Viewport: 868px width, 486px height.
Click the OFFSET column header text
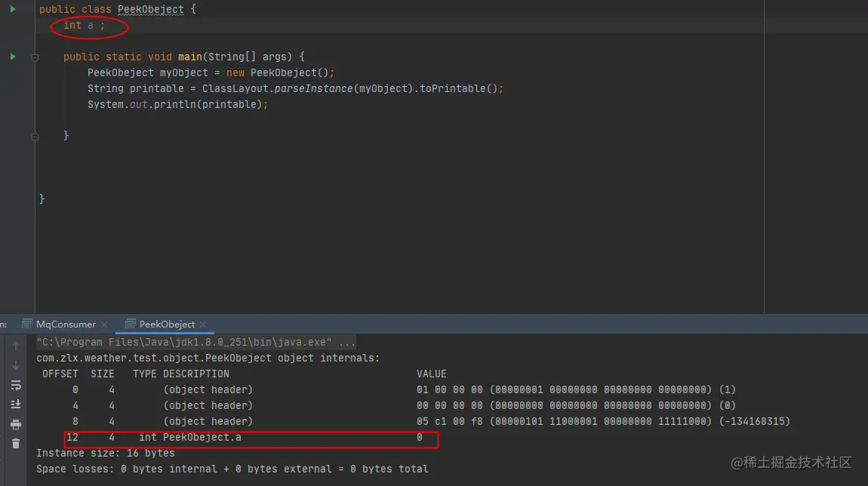[60, 374]
